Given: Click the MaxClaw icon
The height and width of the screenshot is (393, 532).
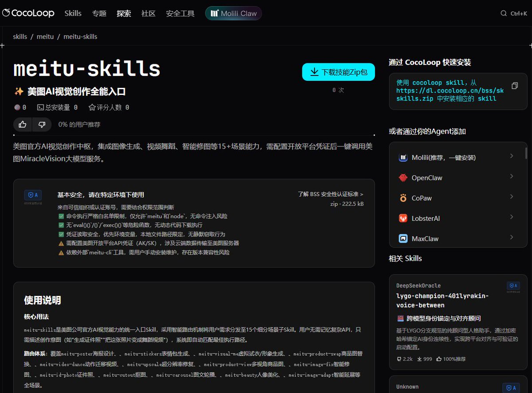Looking at the screenshot, I should coord(403,239).
